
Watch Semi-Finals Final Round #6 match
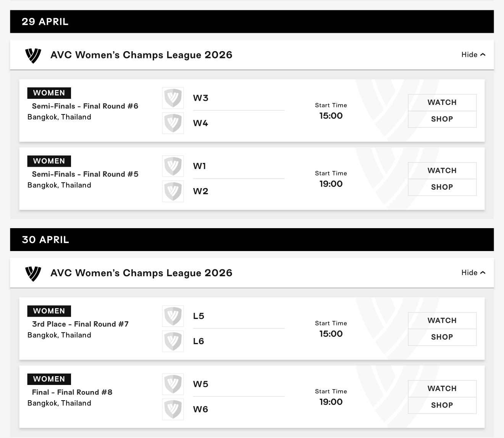[442, 102]
